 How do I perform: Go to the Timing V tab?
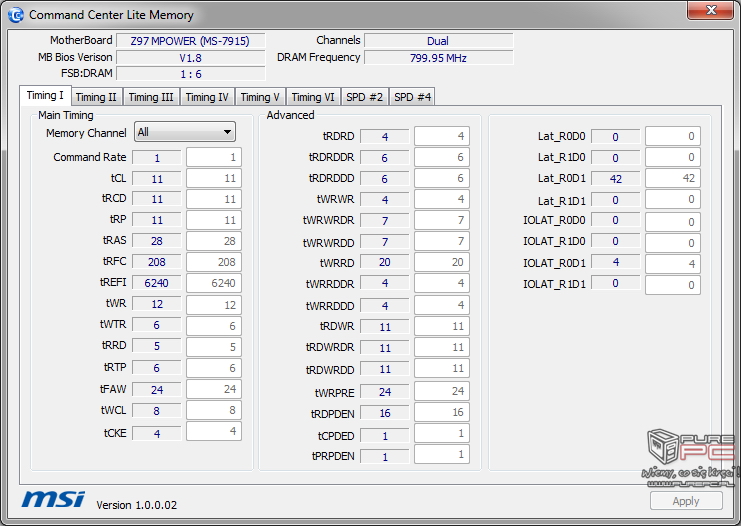[x=260, y=97]
